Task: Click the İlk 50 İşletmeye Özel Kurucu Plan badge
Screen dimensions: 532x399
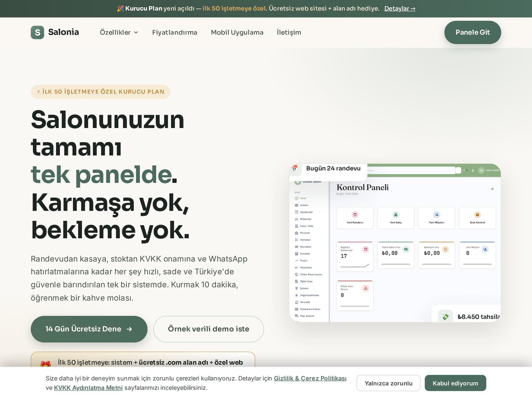Action: tap(101, 92)
